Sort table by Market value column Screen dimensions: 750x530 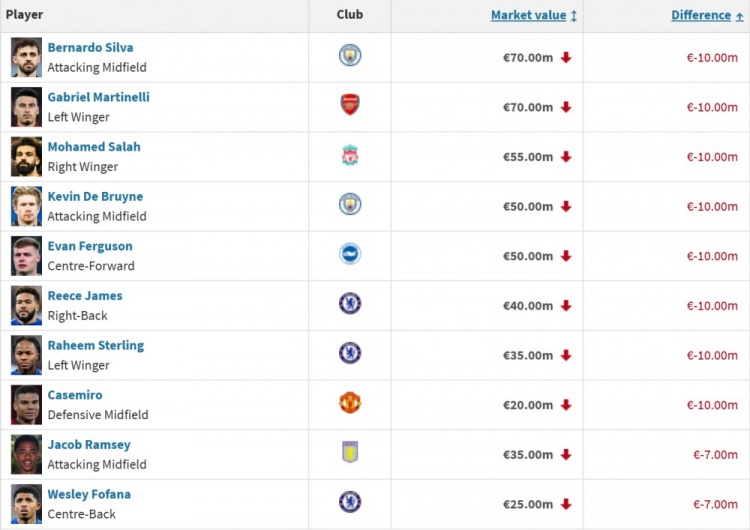529,15
